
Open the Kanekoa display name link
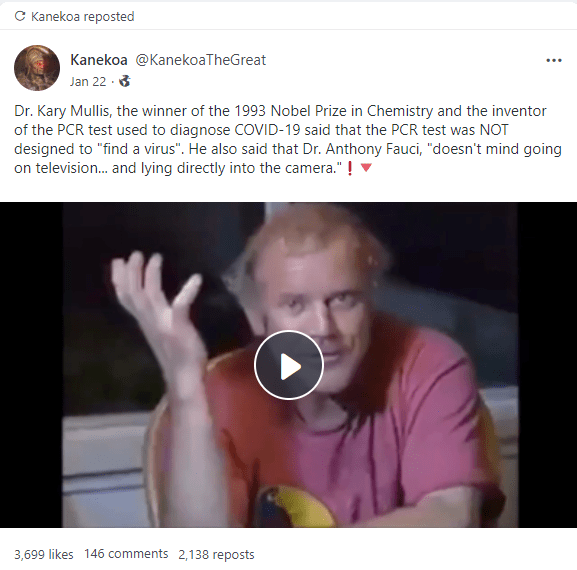[99, 60]
